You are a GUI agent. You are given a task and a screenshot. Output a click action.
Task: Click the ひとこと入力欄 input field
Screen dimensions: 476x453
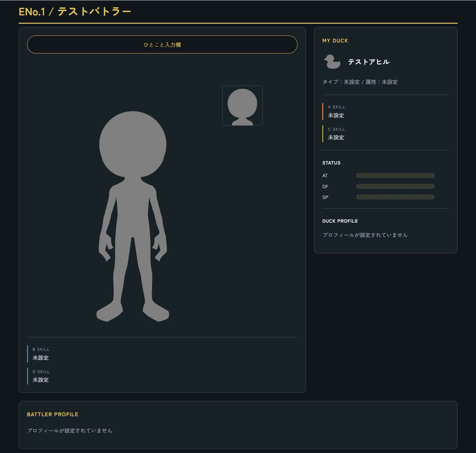(162, 44)
